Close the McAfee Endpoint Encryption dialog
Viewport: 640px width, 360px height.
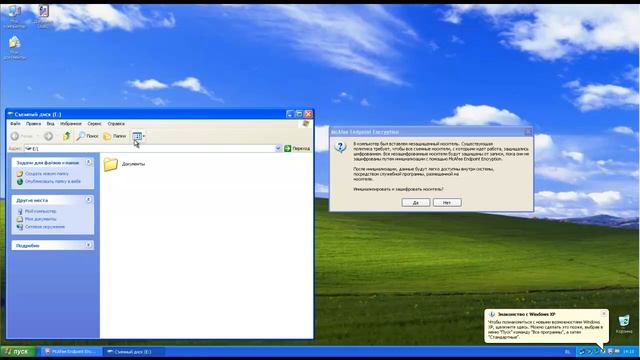click(528, 131)
